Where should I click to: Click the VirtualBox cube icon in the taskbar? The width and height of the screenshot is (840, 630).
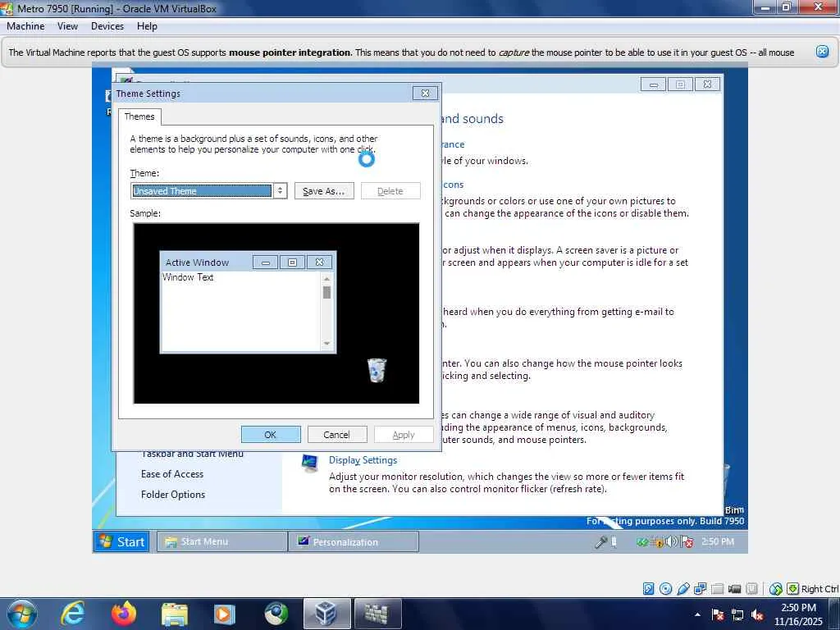[326, 614]
